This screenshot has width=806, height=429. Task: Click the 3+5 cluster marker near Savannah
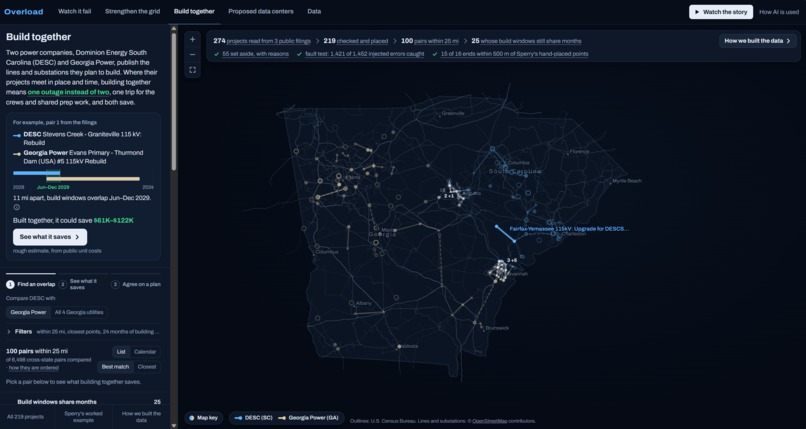tap(511, 260)
